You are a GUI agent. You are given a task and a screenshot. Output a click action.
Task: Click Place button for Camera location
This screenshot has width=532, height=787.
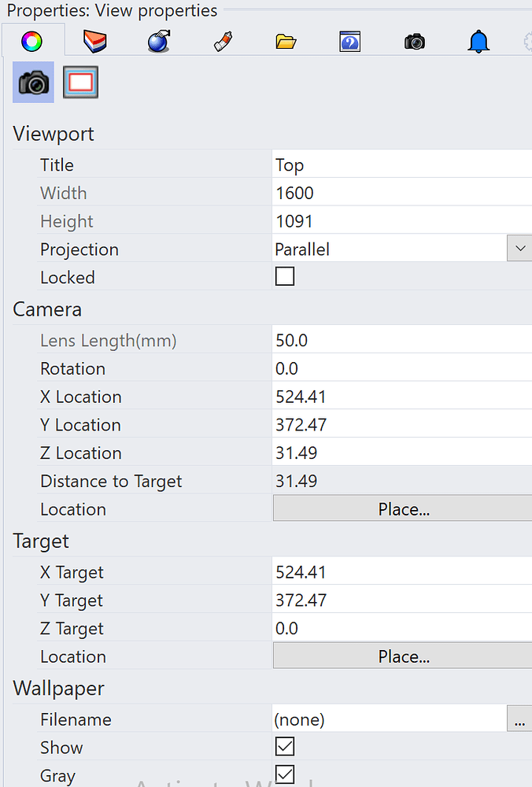pos(403,508)
